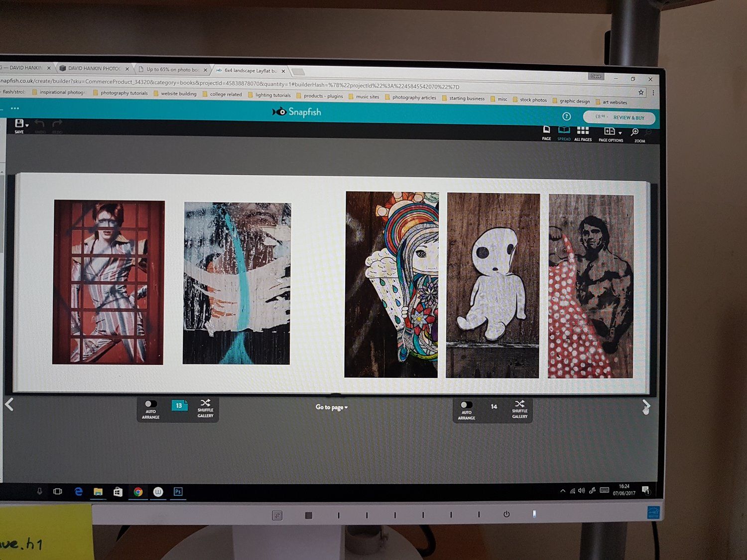Open music sites bookmark folder
The width and height of the screenshot is (747, 560).
[364, 97]
